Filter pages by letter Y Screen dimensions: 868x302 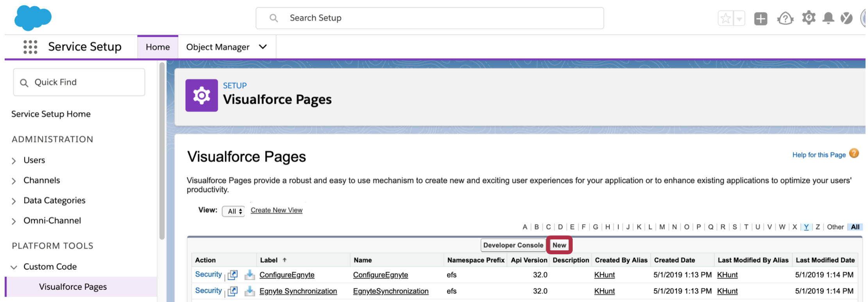(x=806, y=227)
